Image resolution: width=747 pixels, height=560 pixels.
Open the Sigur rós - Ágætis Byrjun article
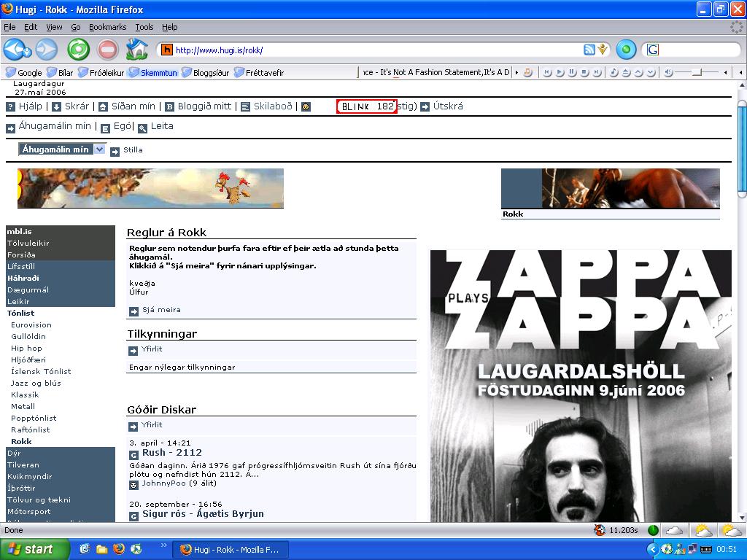203,514
